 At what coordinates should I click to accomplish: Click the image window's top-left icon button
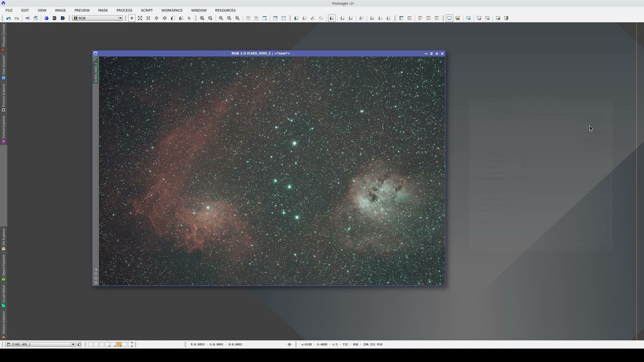tap(96, 53)
